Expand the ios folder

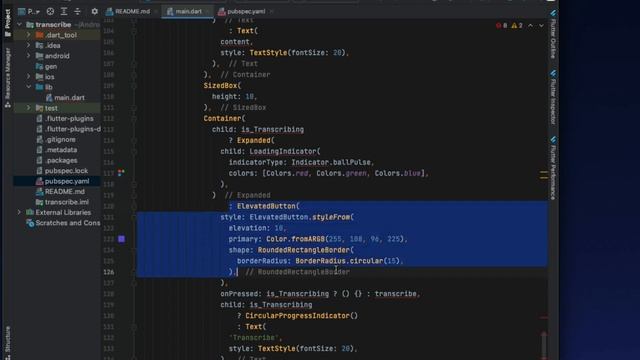29,77
